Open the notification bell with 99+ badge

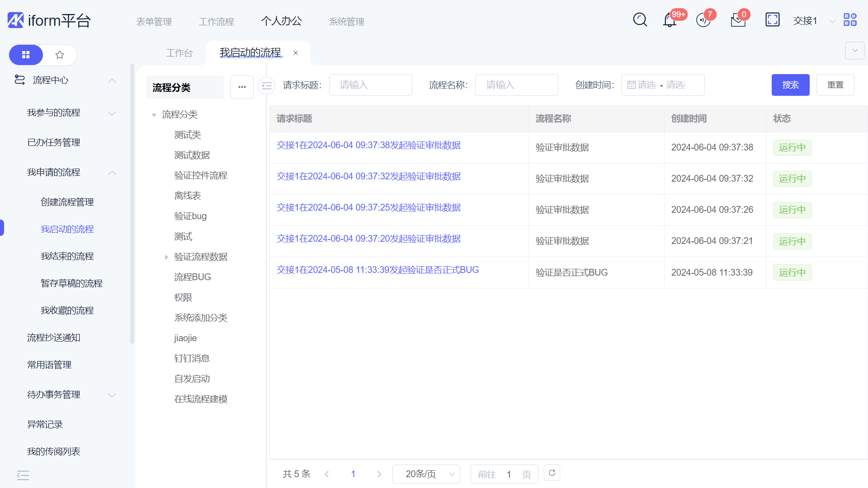click(670, 20)
